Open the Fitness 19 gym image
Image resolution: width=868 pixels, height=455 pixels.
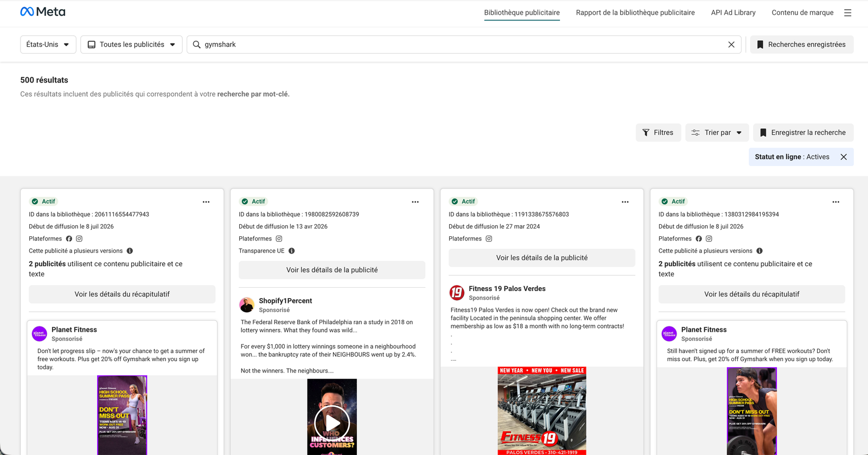[x=542, y=411]
